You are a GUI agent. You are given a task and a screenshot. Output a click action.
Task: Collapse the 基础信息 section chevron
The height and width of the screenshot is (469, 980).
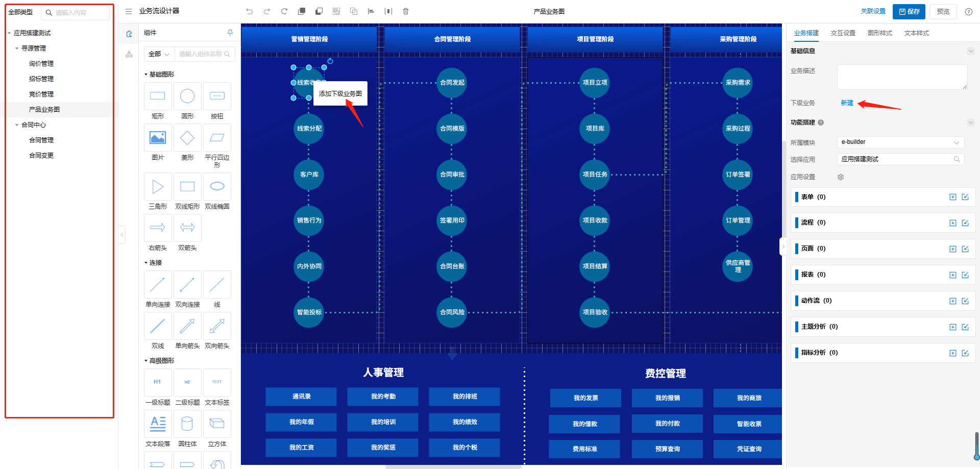[x=970, y=51]
